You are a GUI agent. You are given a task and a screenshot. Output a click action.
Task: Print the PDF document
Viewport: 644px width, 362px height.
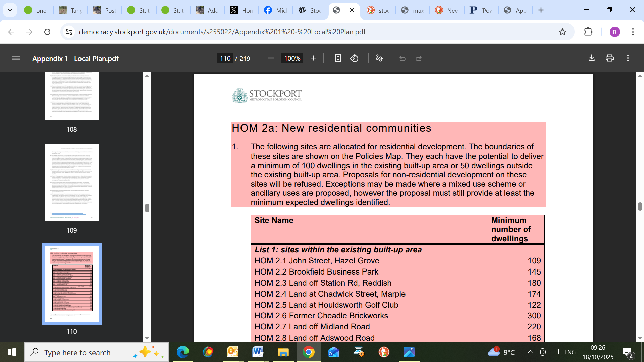coord(610,58)
